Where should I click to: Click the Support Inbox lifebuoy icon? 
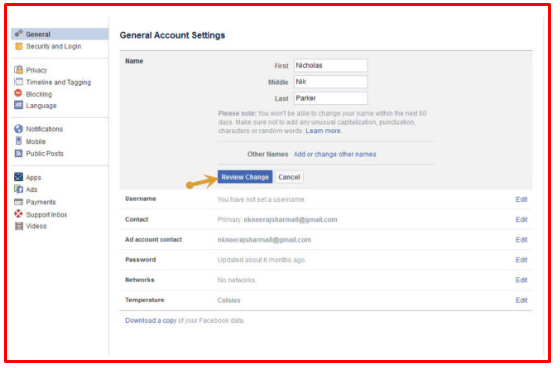click(19, 214)
